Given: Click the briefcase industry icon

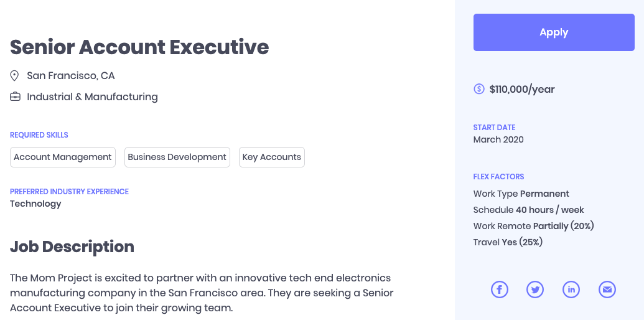Looking at the screenshot, I should (15, 97).
